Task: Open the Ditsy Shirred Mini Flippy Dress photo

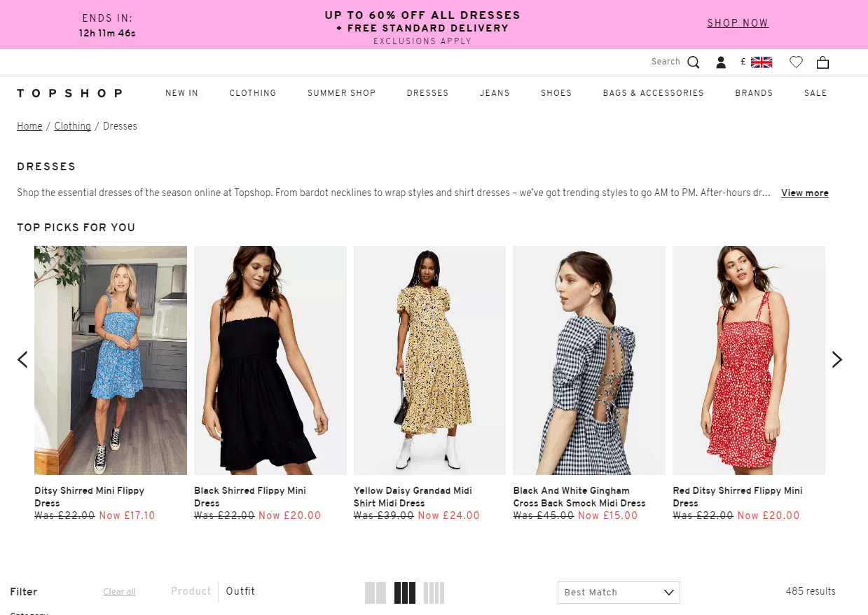Action: pos(111,360)
